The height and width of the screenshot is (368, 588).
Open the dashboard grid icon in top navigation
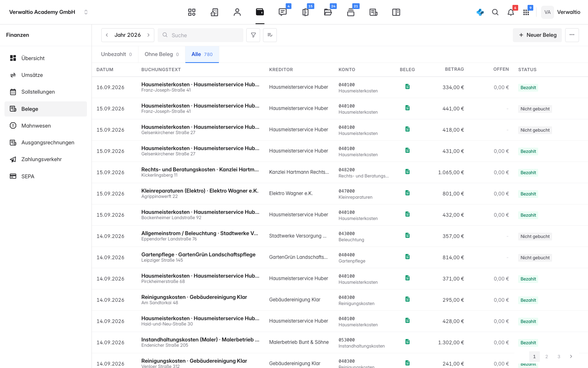(x=192, y=12)
